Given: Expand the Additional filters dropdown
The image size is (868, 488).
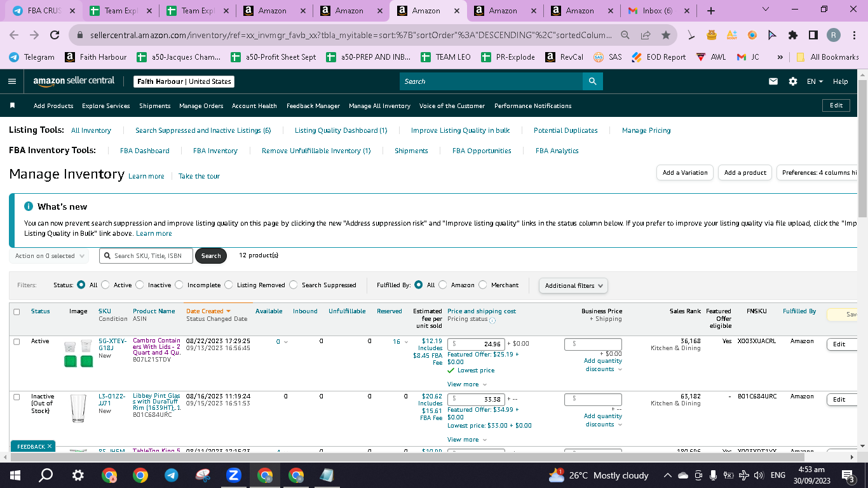Looking at the screenshot, I should (573, 285).
